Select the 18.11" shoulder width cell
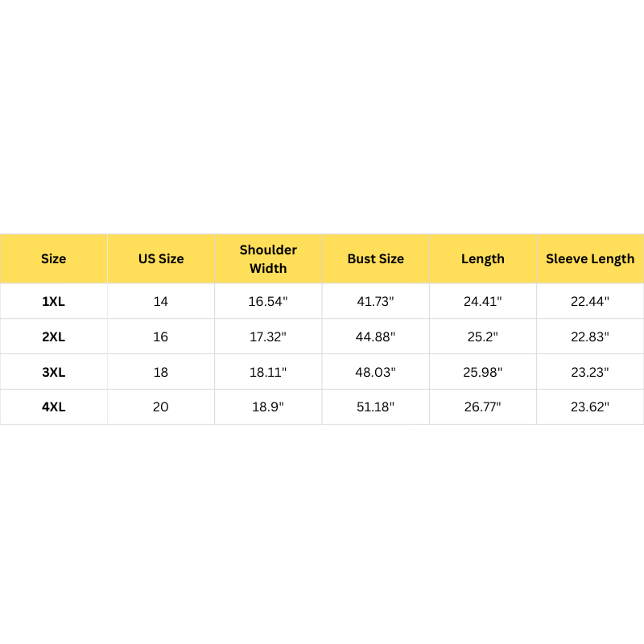This screenshot has height=644, width=644. coord(268,372)
